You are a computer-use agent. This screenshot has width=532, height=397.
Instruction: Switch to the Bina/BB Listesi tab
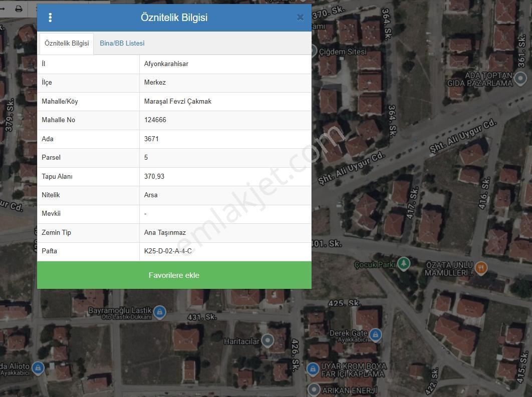pyautogui.click(x=122, y=43)
